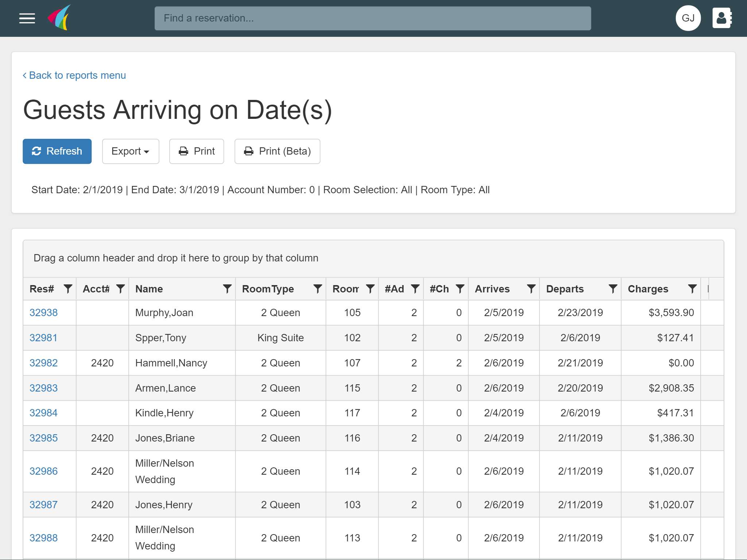Open reservation 32985
The width and height of the screenshot is (747, 560).
tap(43, 438)
